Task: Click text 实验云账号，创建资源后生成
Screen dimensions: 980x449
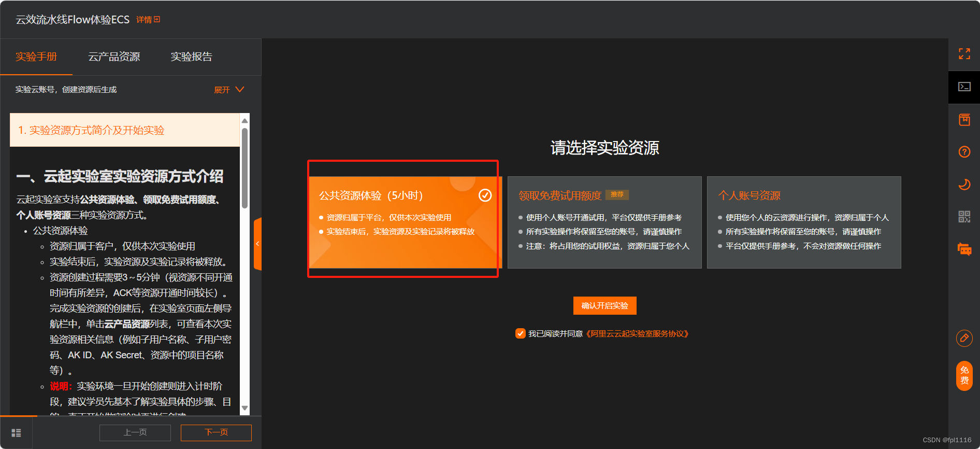Action: (66, 90)
